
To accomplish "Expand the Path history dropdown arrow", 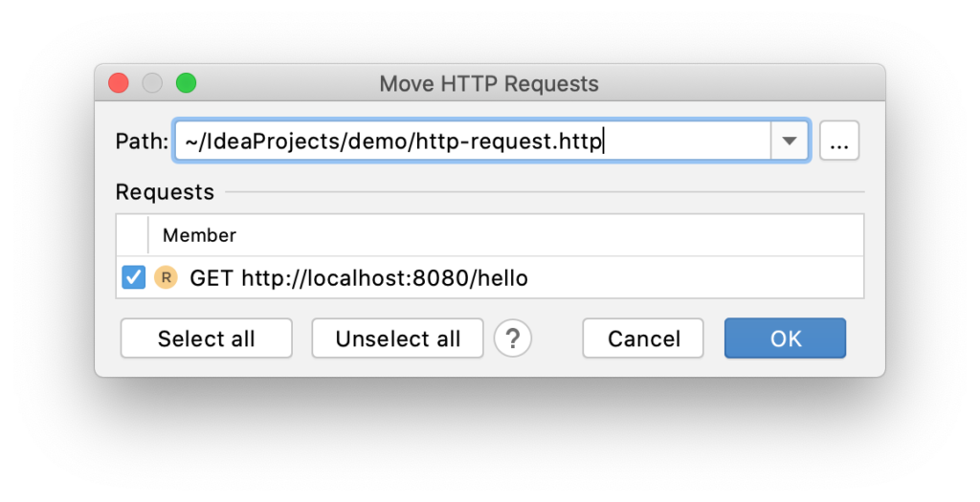I will point(790,142).
